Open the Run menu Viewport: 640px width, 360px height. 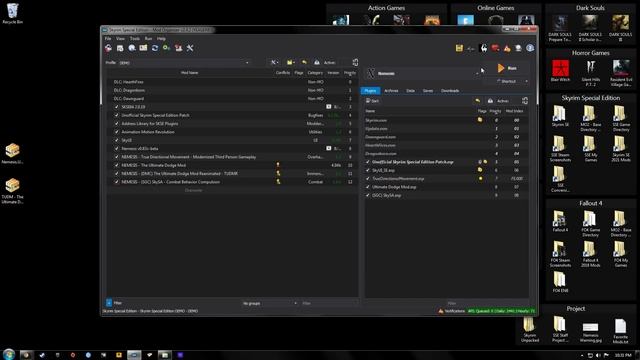(148, 38)
